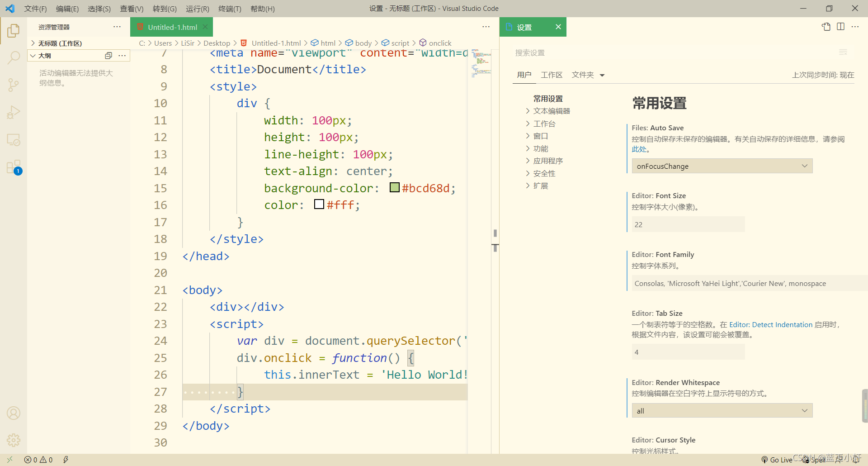Click the lightning bolt status bar icon

pos(66,460)
